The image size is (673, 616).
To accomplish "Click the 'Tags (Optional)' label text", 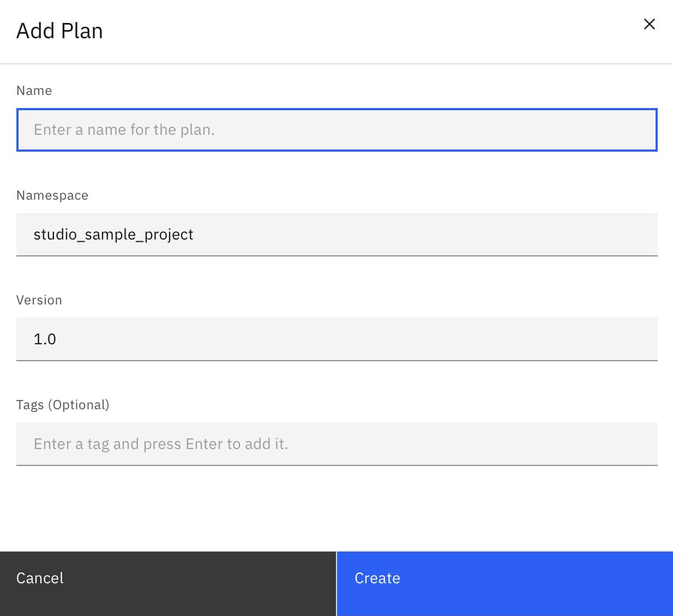I will pyautogui.click(x=63, y=405).
